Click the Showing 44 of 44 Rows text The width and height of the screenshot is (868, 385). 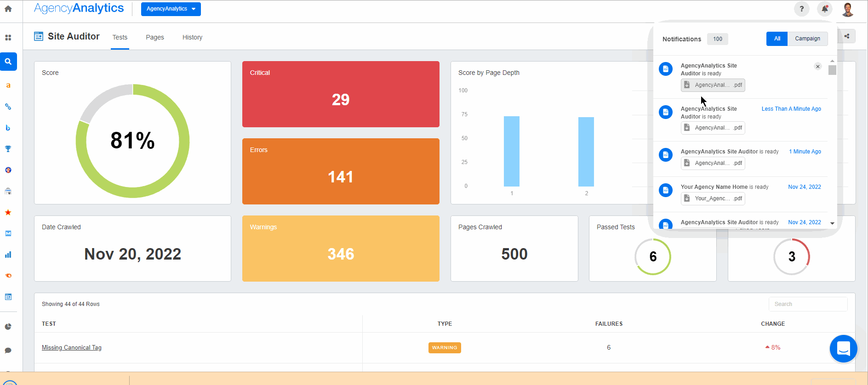tap(71, 304)
